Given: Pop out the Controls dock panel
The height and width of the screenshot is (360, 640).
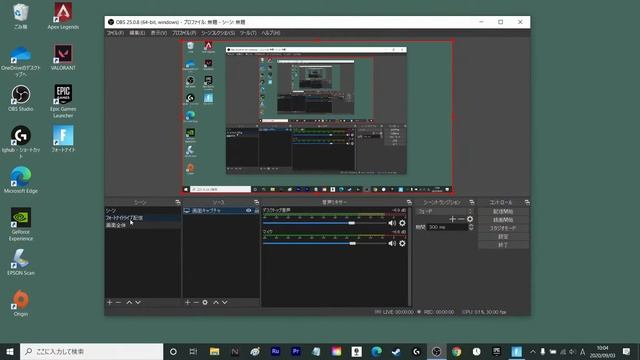Looking at the screenshot, I should 527,202.
